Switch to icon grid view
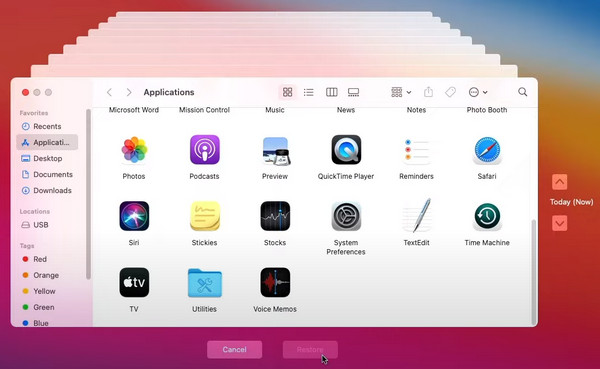The height and width of the screenshot is (369, 600). (x=287, y=92)
